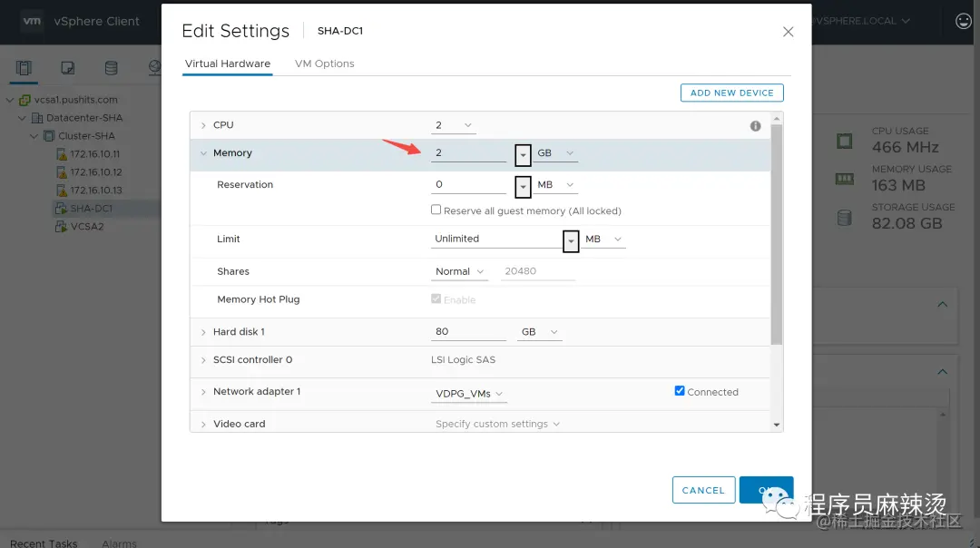Change the Memory unit GB dropdown

tap(555, 153)
